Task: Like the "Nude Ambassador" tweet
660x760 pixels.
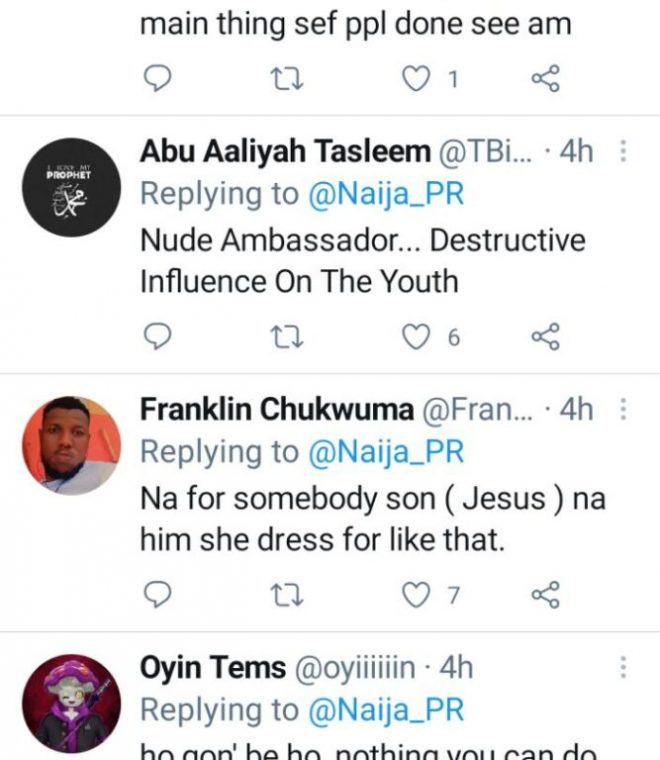Action: click(414, 338)
